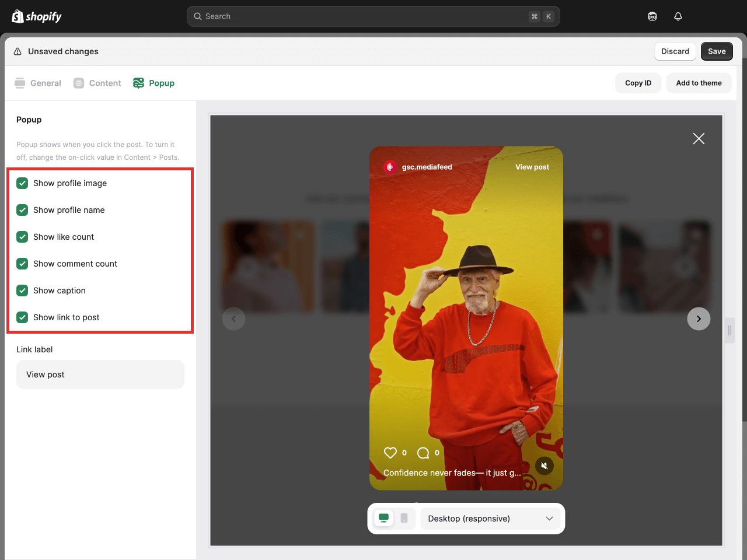Switch to the General tab
The image size is (747, 560).
point(38,83)
